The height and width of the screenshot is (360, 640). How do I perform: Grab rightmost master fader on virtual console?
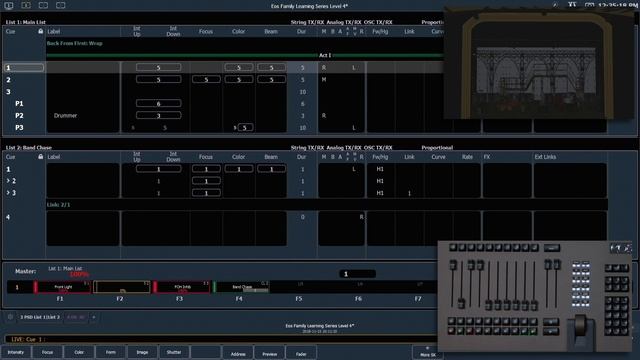click(x=557, y=264)
